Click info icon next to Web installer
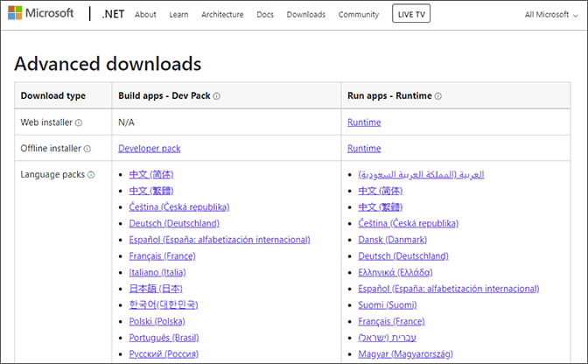This screenshot has height=364, width=588. point(79,123)
